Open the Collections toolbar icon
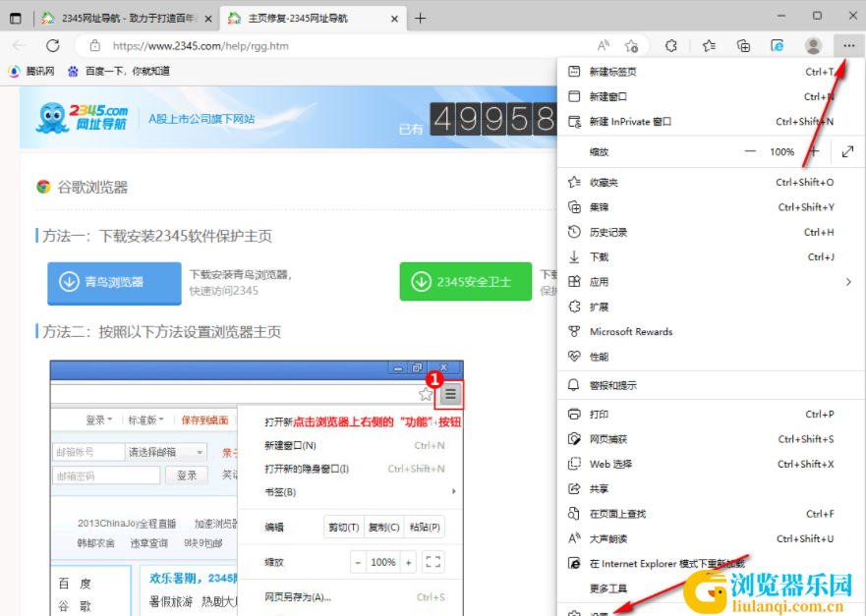Viewport: 866px width, 616px height. click(743, 46)
